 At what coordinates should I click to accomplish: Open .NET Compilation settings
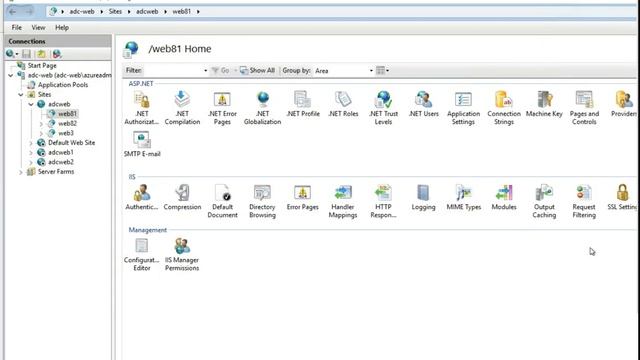(x=182, y=108)
